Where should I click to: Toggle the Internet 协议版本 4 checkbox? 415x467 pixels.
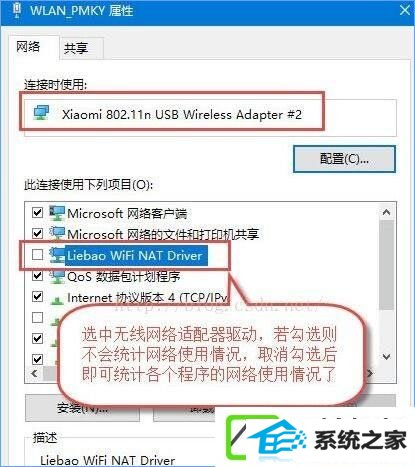click(37, 296)
